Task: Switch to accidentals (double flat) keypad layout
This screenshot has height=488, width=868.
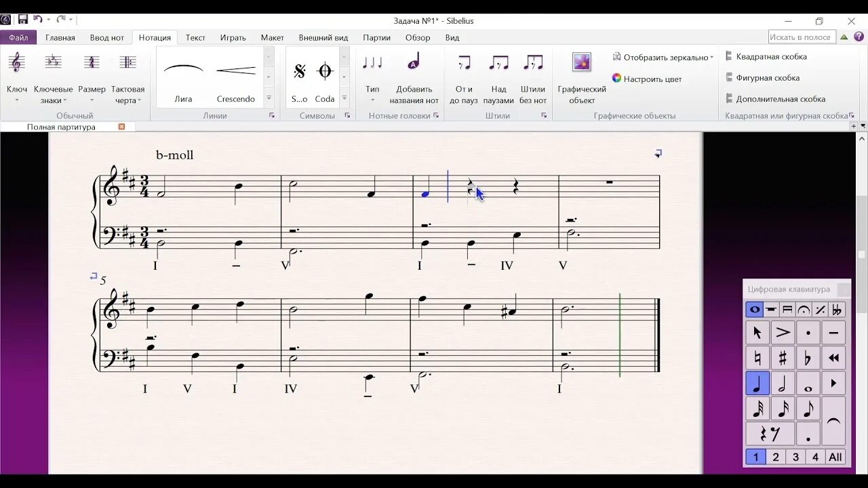Action: [837, 310]
